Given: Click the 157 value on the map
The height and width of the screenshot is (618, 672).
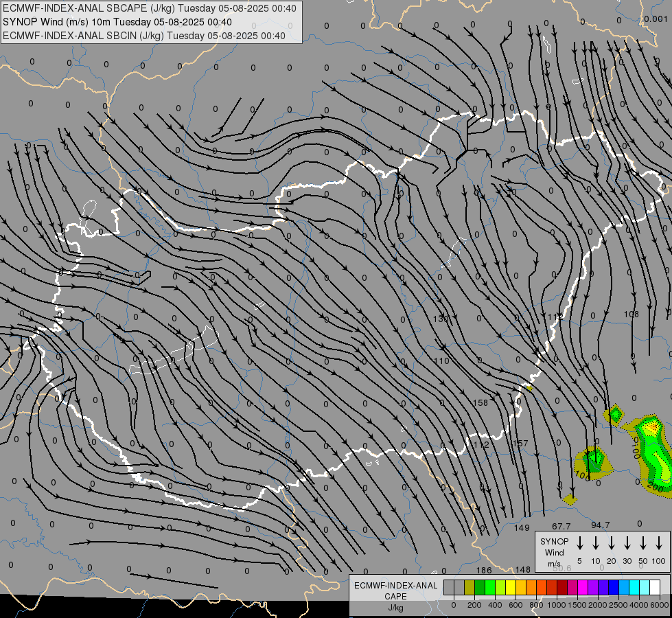Looking at the screenshot, I should click(x=521, y=443).
